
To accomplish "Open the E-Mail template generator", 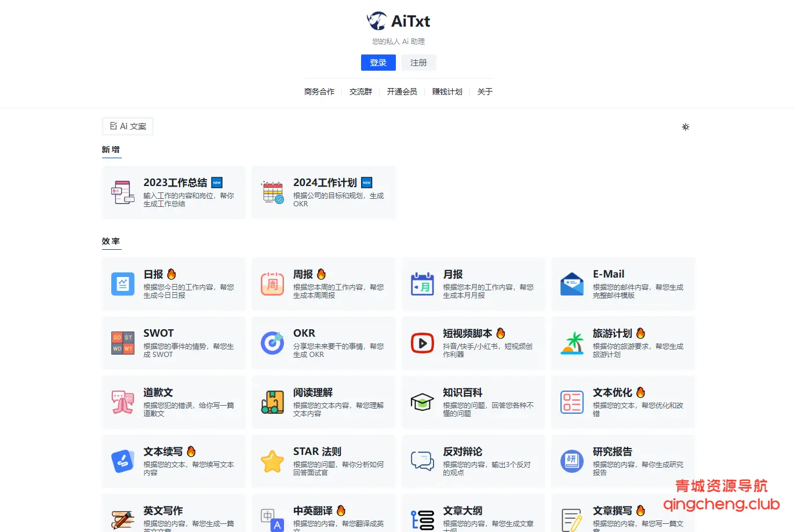I will point(622,284).
